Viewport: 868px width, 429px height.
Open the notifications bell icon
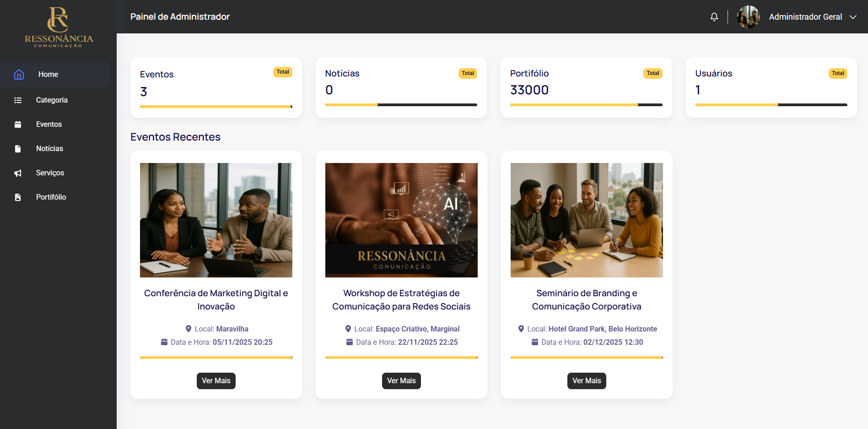click(x=714, y=17)
